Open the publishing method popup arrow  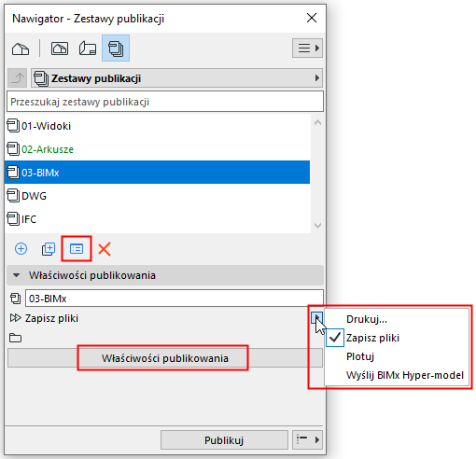click(x=317, y=318)
